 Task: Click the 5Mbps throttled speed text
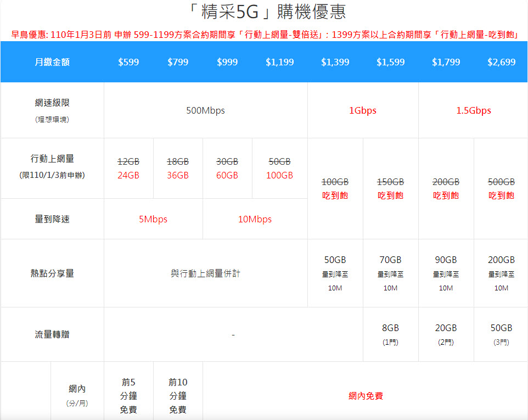coord(153,219)
